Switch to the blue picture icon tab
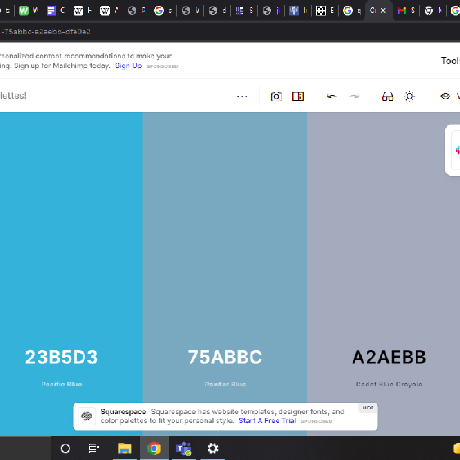Screen dimensions: 460x460 294,11
